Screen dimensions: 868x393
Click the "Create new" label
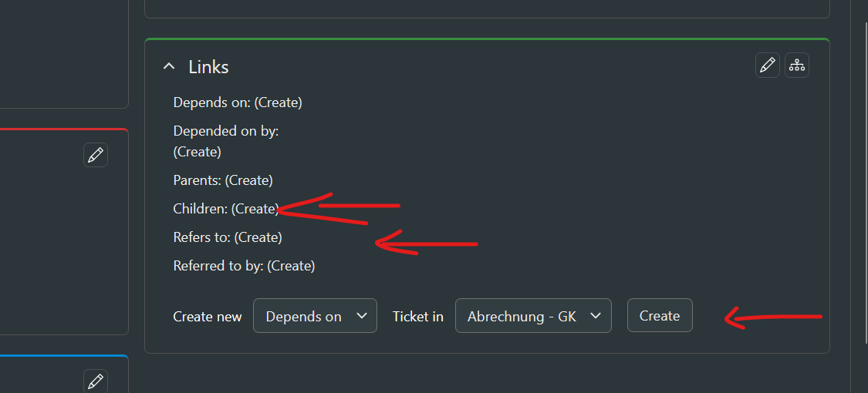(x=207, y=317)
